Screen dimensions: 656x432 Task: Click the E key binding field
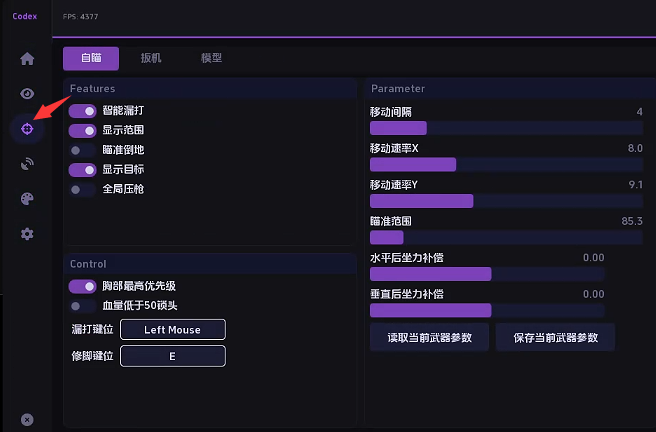click(173, 356)
